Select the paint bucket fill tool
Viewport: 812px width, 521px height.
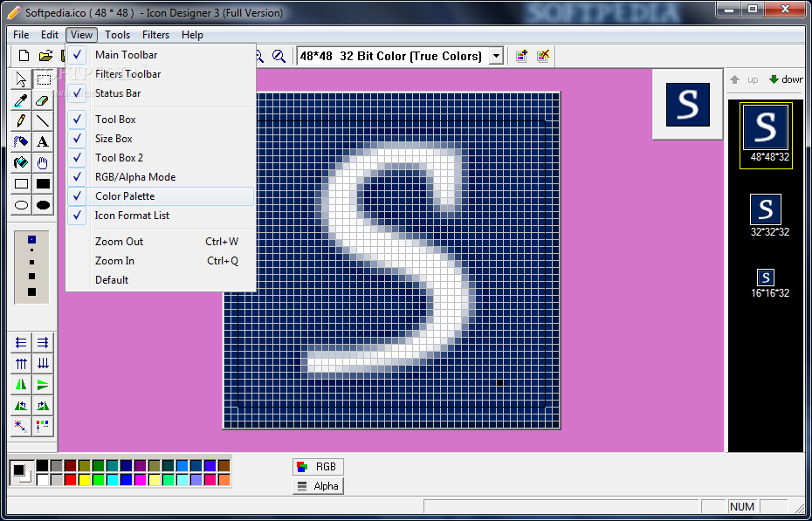[21, 163]
